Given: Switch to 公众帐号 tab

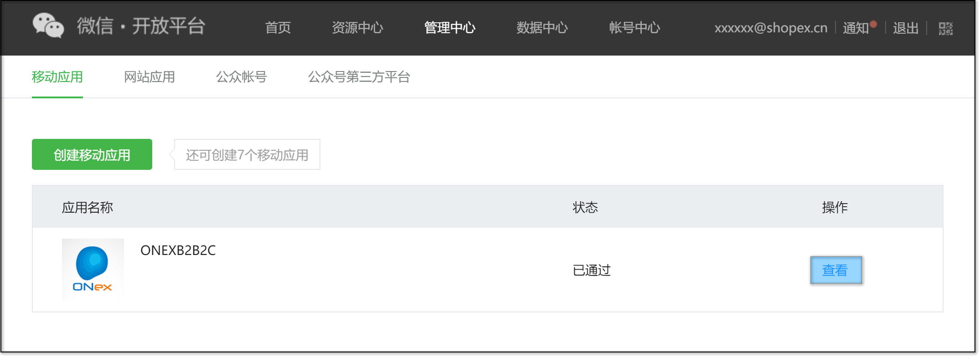Looking at the screenshot, I should coord(241,77).
